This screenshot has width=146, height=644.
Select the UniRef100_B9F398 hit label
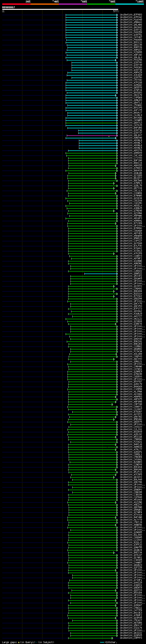tap(131, 161)
